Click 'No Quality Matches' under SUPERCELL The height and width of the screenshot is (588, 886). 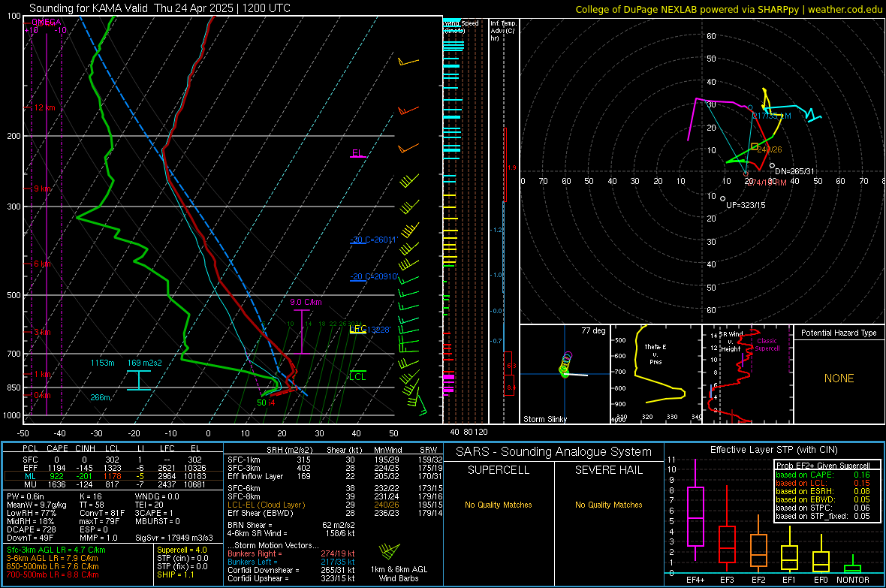click(499, 505)
